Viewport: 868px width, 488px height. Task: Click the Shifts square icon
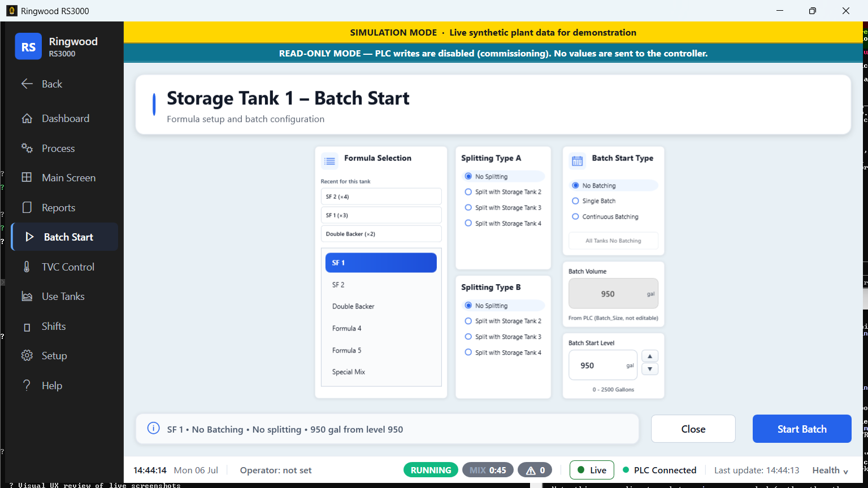click(27, 327)
